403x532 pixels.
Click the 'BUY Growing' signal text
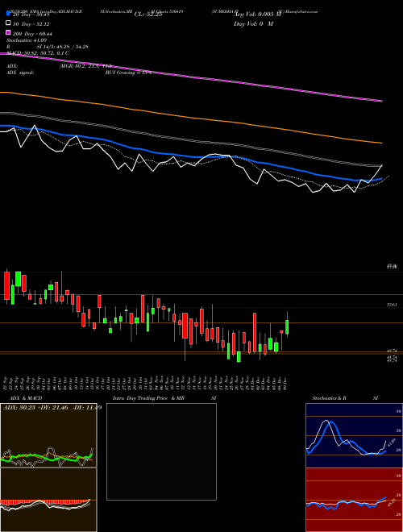click(120, 73)
